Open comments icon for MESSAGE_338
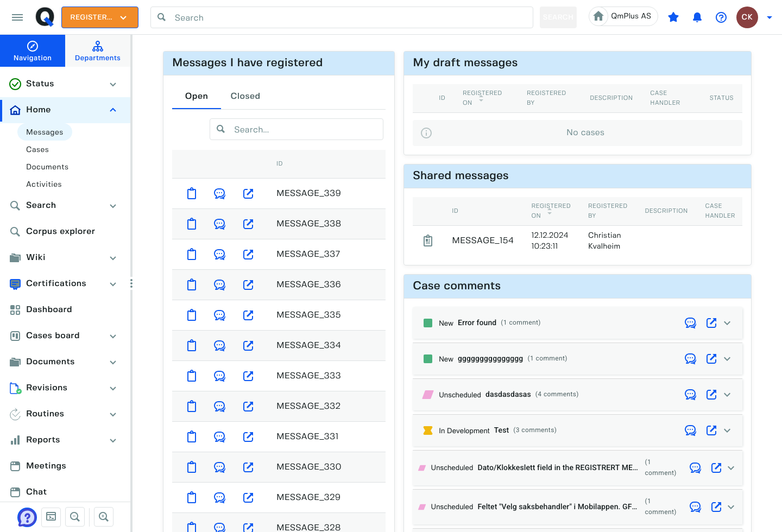This screenshot has width=782, height=532. 219,224
